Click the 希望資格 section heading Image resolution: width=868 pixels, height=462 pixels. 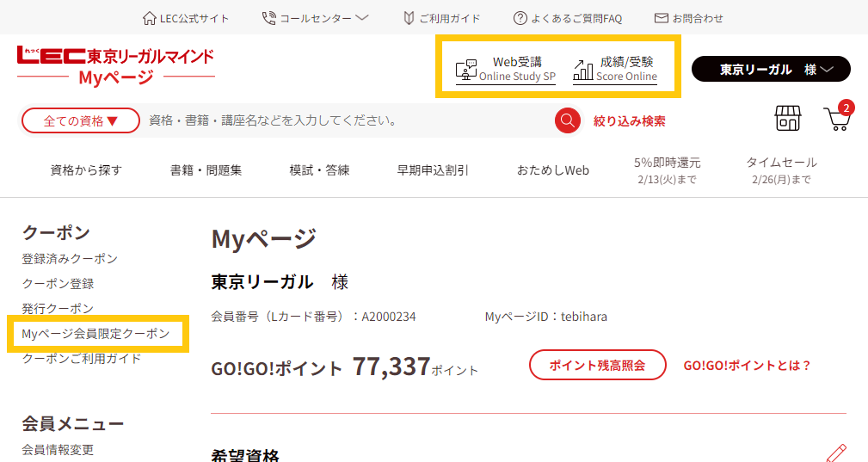(245, 455)
